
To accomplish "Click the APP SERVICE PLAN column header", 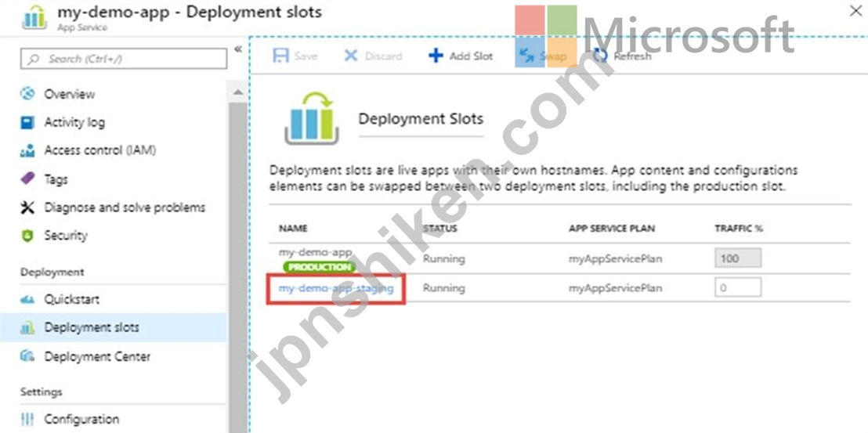I will 612,229.
